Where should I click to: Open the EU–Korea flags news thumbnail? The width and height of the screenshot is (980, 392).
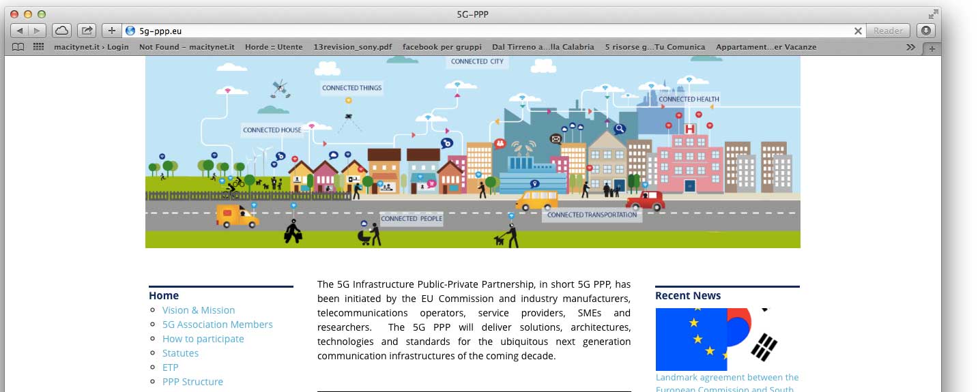pos(727,340)
